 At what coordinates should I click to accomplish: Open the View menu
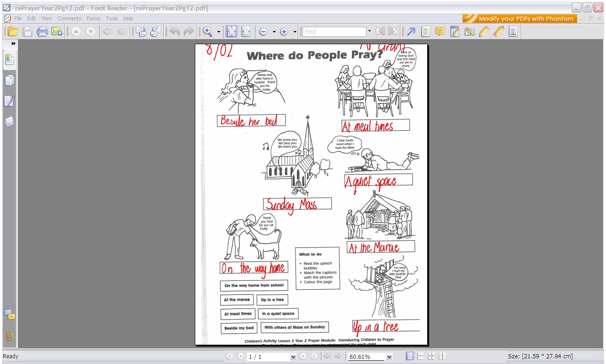tap(47, 18)
